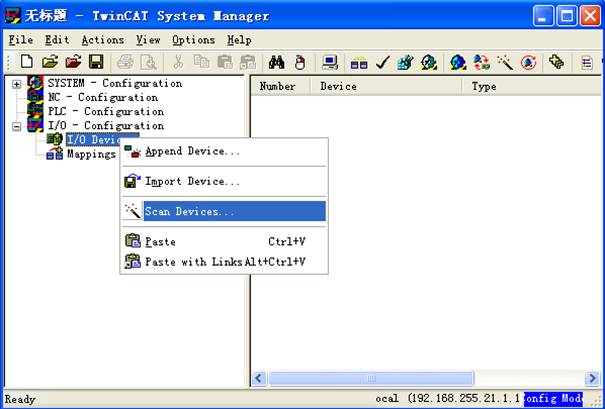Choose Scan Devices from context menu
Viewport: 605px width, 409px height.
[x=190, y=212]
